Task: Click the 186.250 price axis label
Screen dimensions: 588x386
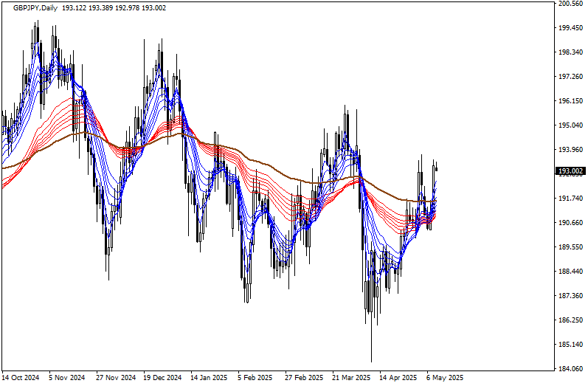Action: 571,320
